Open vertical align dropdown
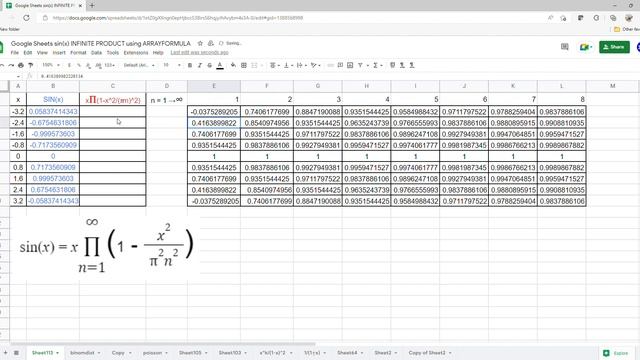The width and height of the screenshot is (640, 360). pyautogui.click(x=288, y=65)
